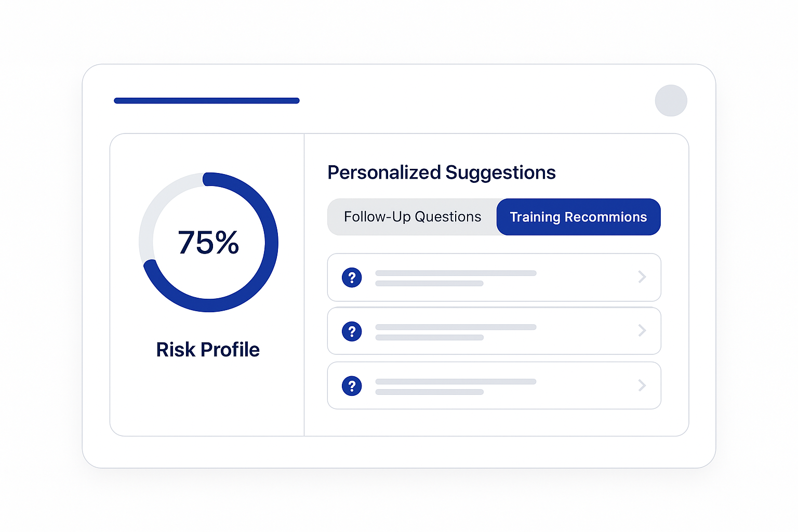Expand the second suggestion's chevron arrow

coord(642,330)
